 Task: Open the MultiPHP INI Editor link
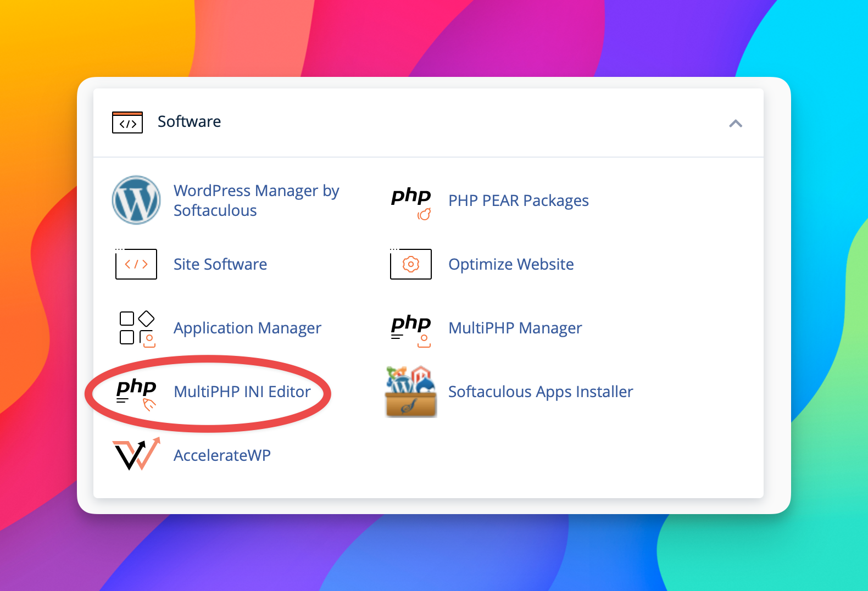tap(242, 392)
